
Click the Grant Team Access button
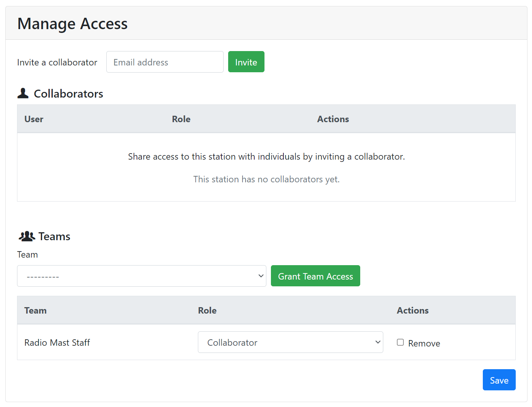[x=315, y=276]
